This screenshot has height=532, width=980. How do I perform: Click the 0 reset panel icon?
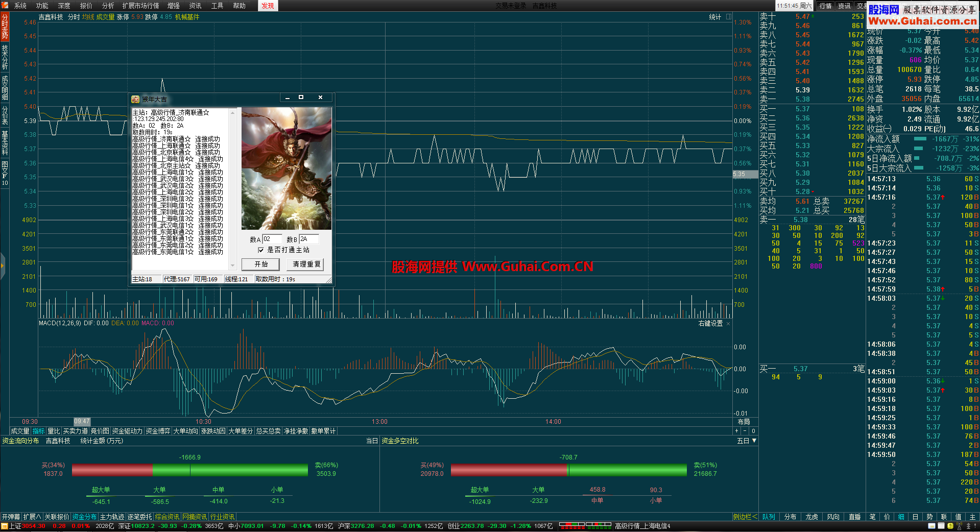tap(753, 431)
